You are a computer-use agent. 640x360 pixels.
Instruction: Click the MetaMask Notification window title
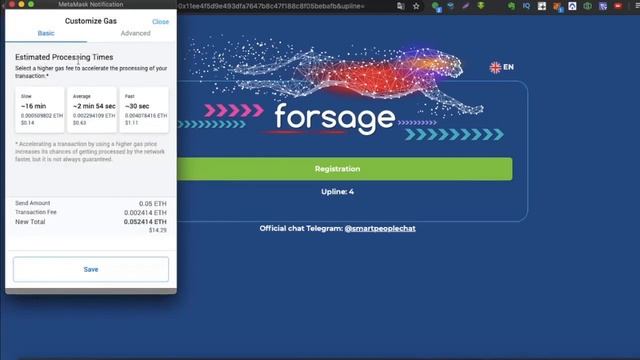click(x=91, y=4)
